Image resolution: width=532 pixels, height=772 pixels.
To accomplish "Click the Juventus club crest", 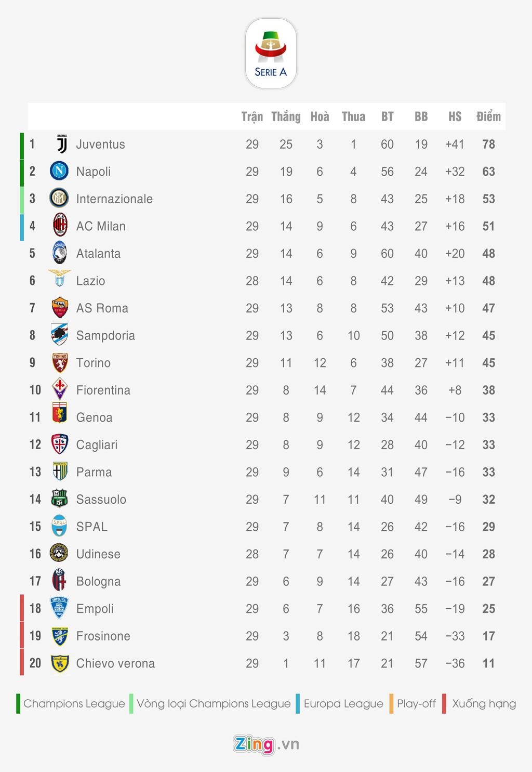I will 61,144.
